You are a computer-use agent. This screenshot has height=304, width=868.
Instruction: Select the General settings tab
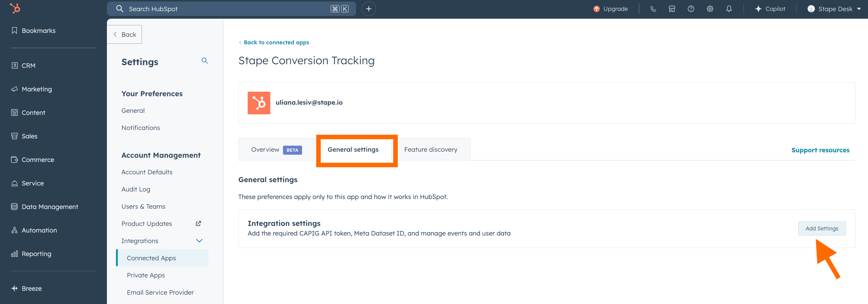[353, 150]
